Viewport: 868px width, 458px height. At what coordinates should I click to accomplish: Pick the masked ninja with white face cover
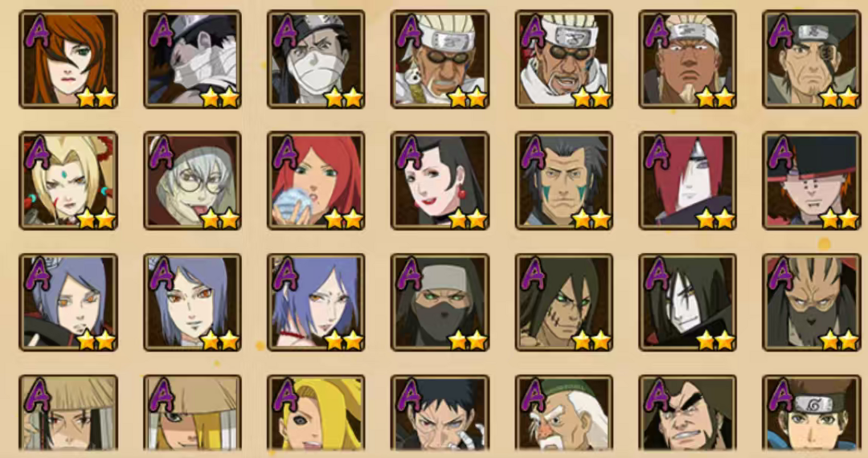316,59
